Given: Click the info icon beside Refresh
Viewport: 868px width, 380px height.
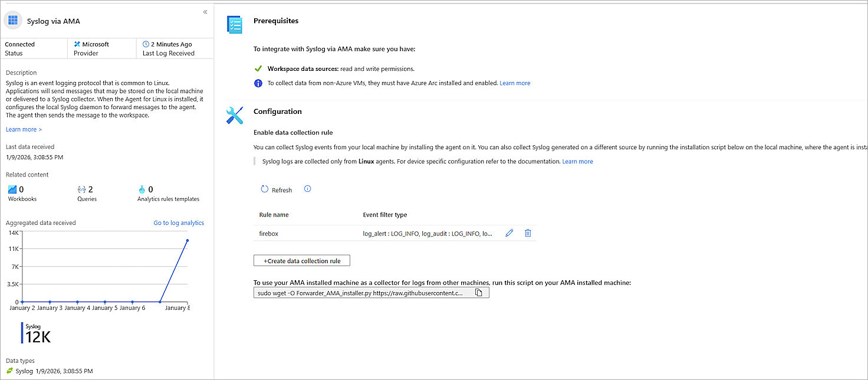Looking at the screenshot, I should coord(307,189).
